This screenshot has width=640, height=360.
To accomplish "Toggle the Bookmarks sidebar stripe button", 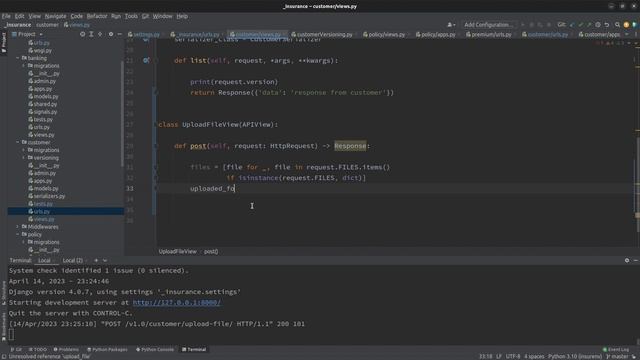I will pos(4,327).
